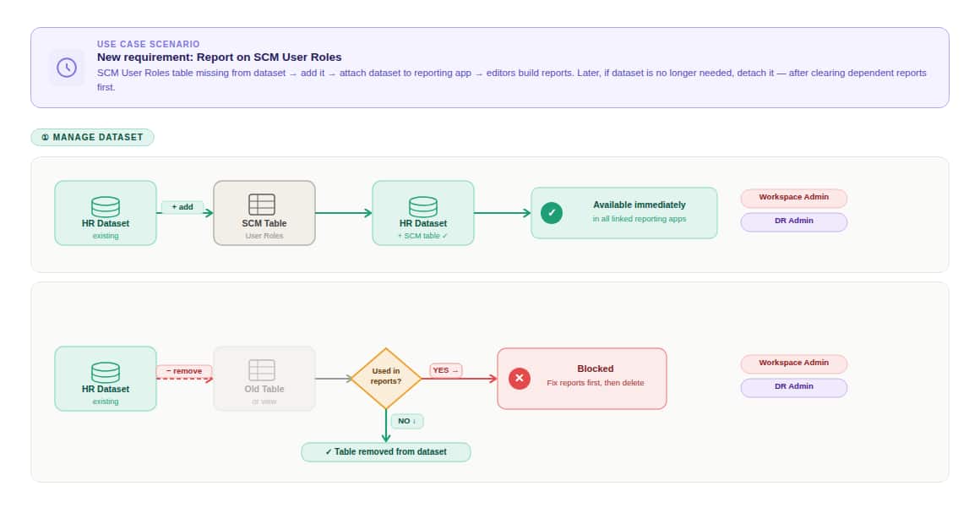
Task: Click the scenario description paragraph
Action: tap(511, 80)
